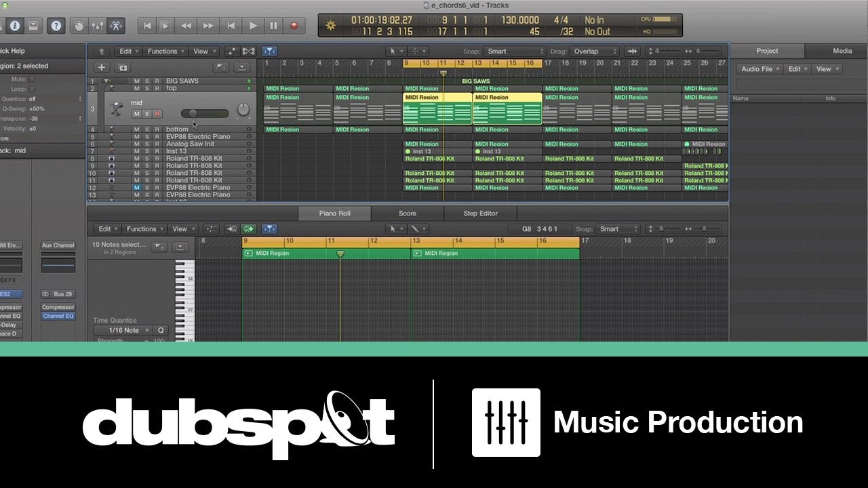
Task: Open Quick Help question mark icon
Action: 56,26
